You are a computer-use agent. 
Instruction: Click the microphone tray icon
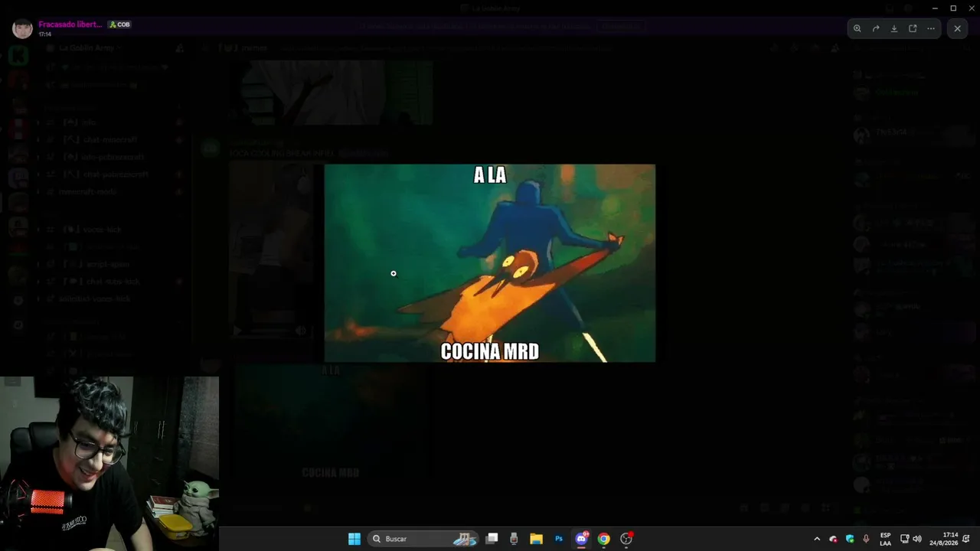click(x=866, y=539)
